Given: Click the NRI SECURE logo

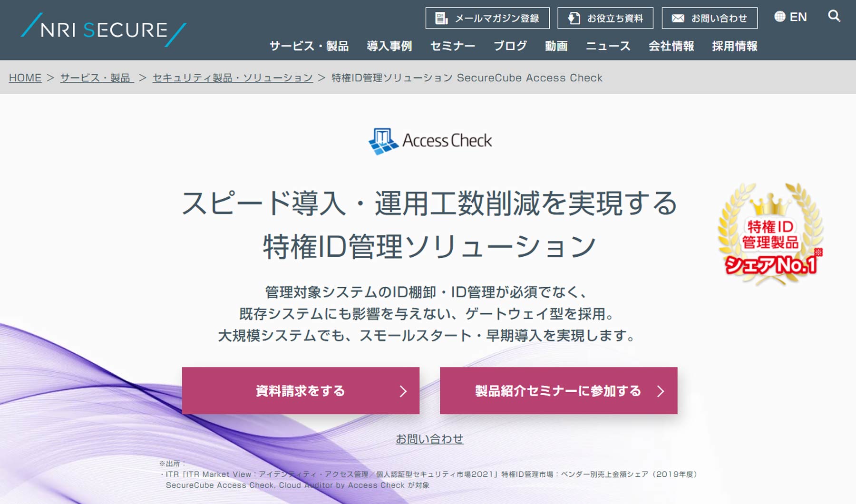Looking at the screenshot, I should 104,30.
